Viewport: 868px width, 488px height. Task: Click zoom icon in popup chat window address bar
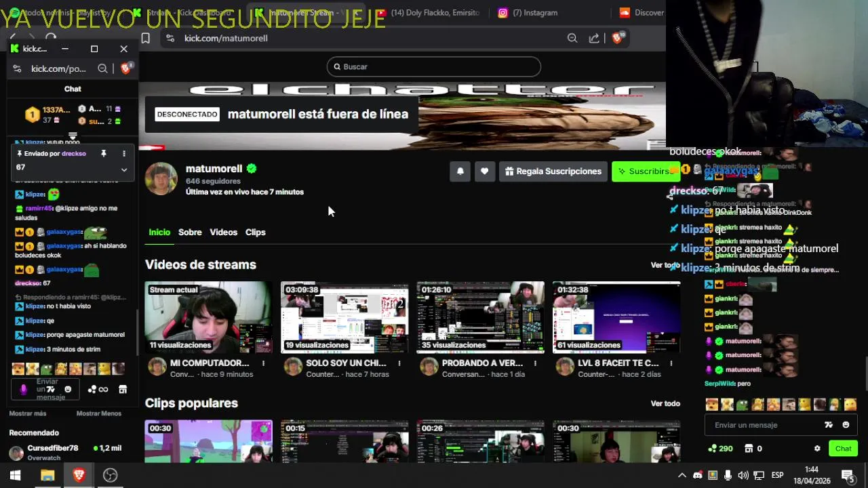(102, 68)
